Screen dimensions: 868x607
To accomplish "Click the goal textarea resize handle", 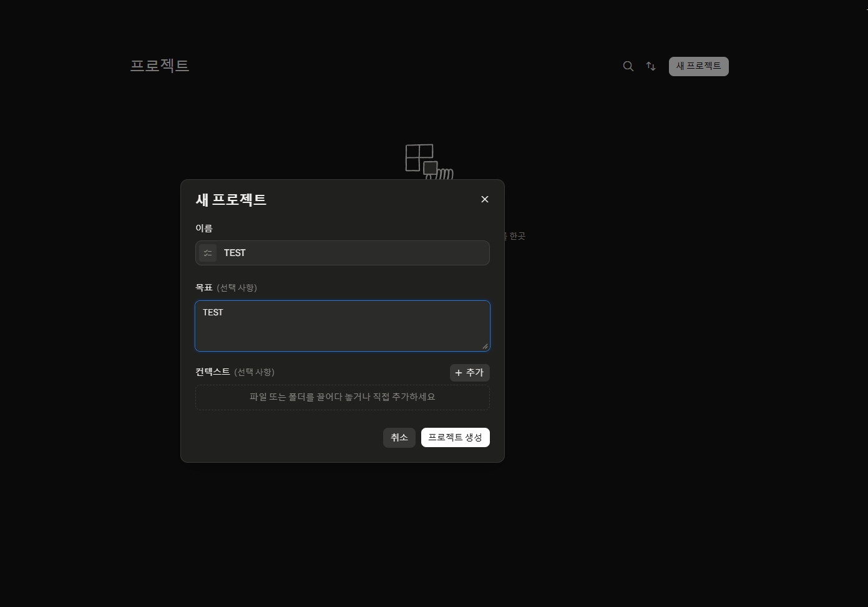I will coord(485,346).
